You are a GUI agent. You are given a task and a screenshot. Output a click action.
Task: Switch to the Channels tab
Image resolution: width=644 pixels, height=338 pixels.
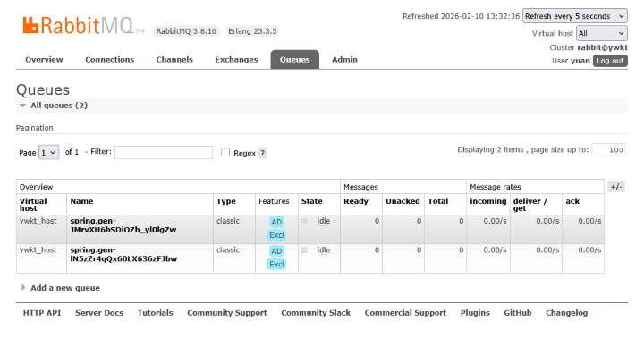click(x=174, y=60)
